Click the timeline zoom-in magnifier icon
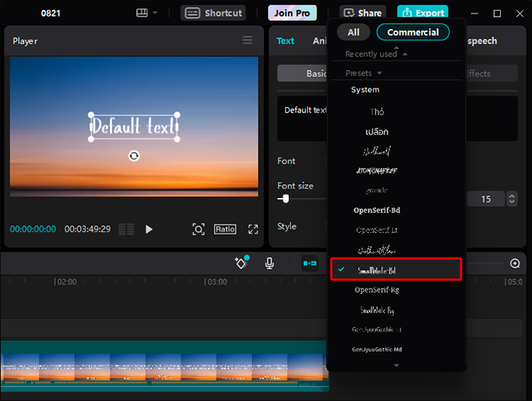The width and height of the screenshot is (532, 401). point(515,263)
